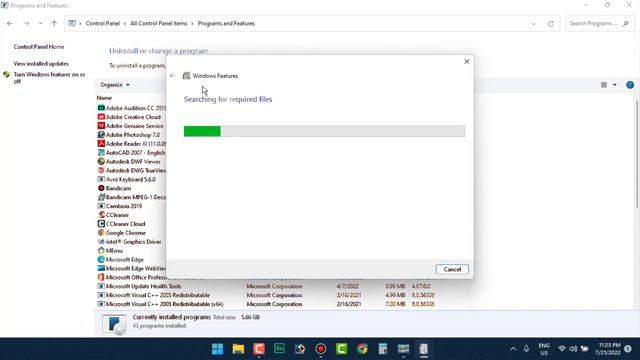640x360 pixels.
Task: Select Avro Keyboard 5.6.0 icon
Action: click(101, 179)
